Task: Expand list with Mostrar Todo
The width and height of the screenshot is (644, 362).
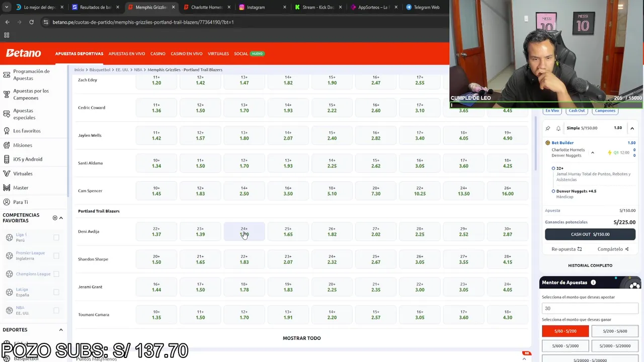Action: [x=302, y=338]
